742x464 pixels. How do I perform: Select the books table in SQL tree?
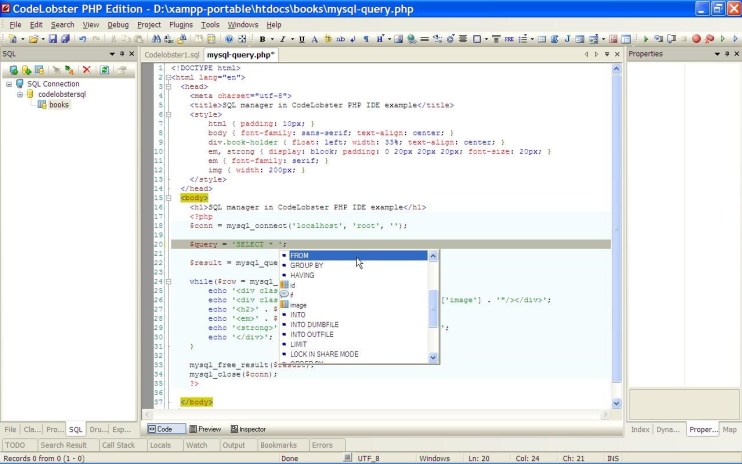[x=59, y=105]
